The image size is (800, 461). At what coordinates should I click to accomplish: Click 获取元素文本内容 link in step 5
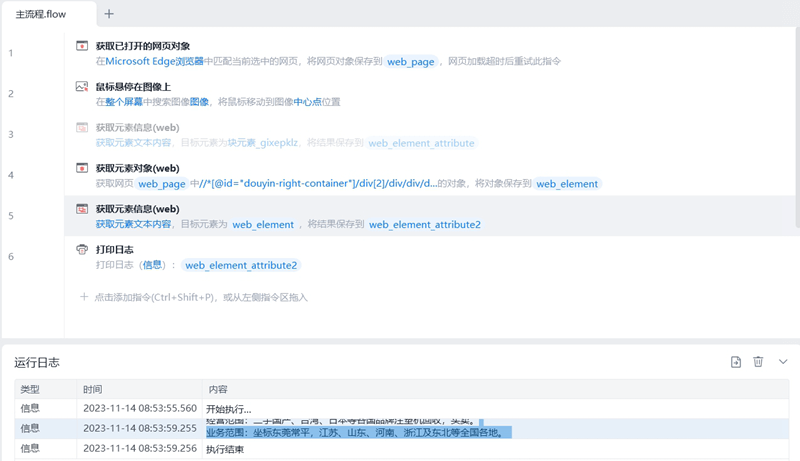click(133, 224)
